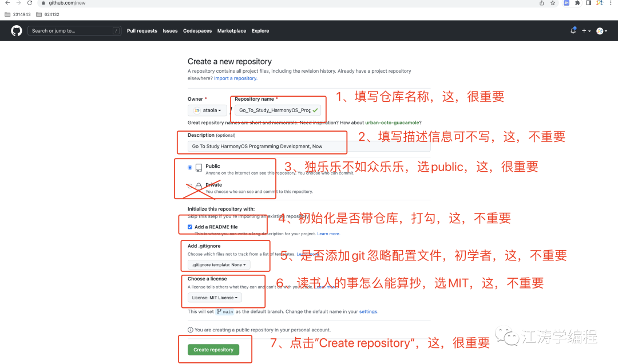
Task: Open Codespaces in the nav bar
Action: (x=197, y=31)
